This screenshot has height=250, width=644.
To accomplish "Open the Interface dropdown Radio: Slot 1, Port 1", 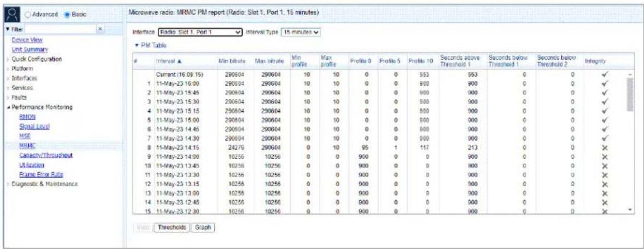I will [x=200, y=32].
